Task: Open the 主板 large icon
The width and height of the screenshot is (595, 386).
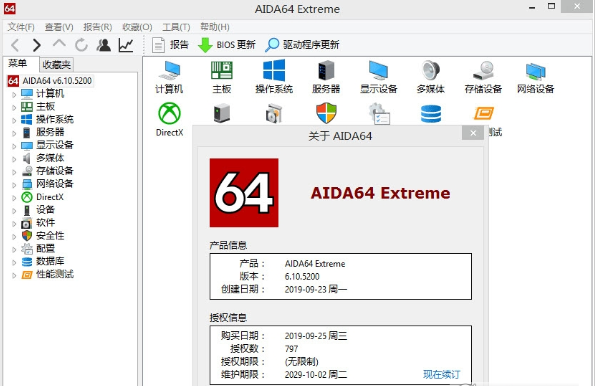Action: click(222, 77)
